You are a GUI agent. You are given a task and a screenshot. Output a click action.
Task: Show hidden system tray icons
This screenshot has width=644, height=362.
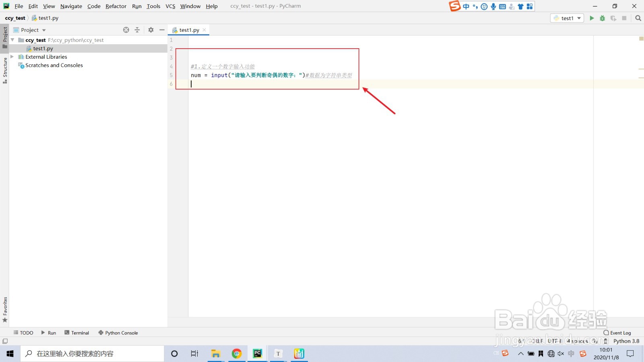pyautogui.click(x=520, y=354)
